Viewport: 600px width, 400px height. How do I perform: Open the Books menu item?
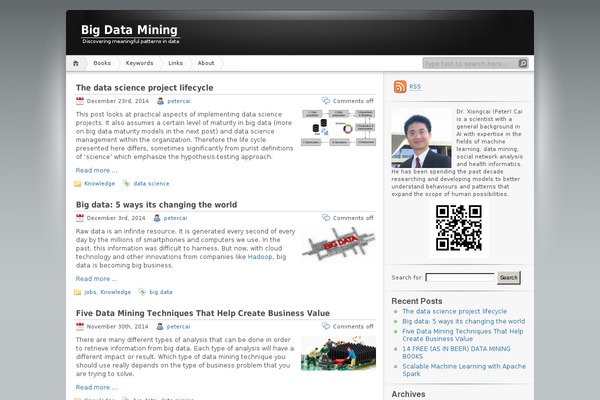(102, 63)
